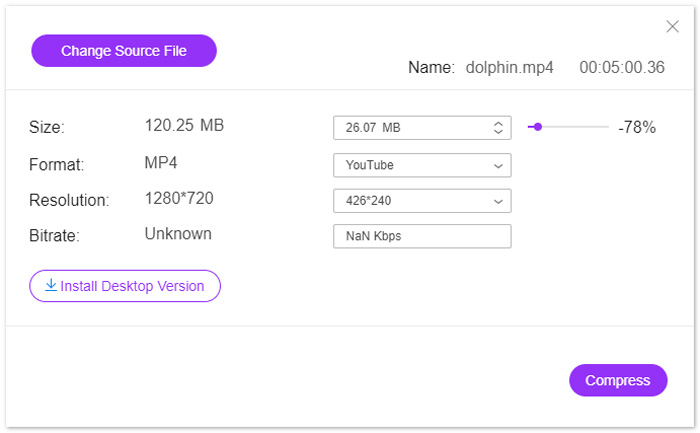Click the Unknown bitrate value
Viewport: 700px width, 433px height.
(x=178, y=234)
